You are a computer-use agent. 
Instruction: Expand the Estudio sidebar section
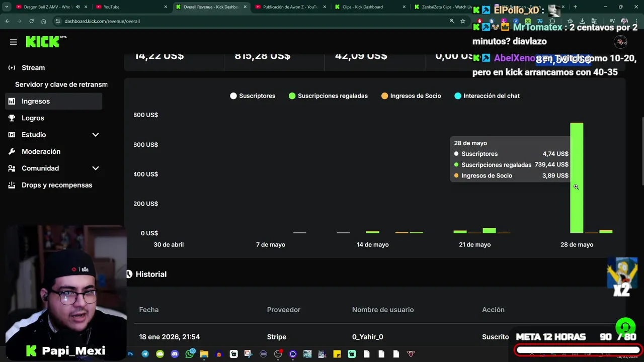[x=96, y=135]
